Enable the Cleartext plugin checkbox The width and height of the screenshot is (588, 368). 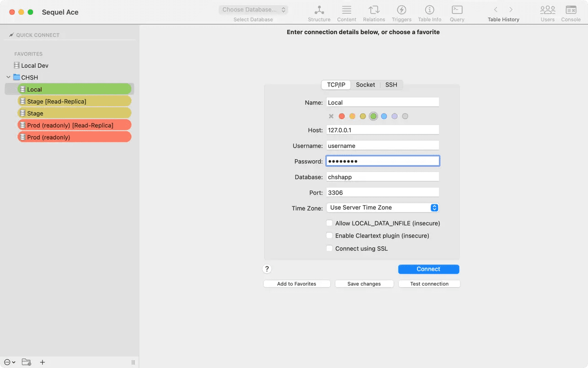329,236
